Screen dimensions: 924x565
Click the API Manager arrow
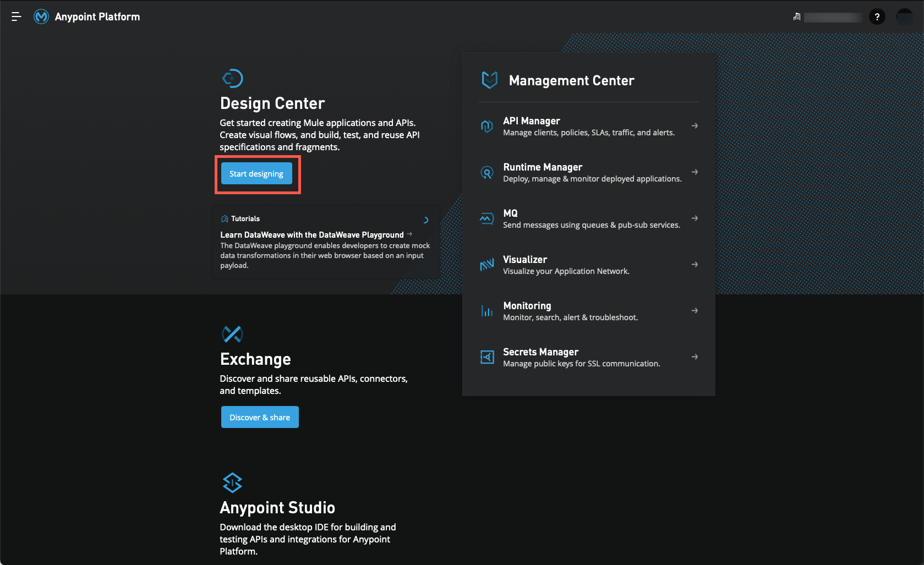point(695,126)
